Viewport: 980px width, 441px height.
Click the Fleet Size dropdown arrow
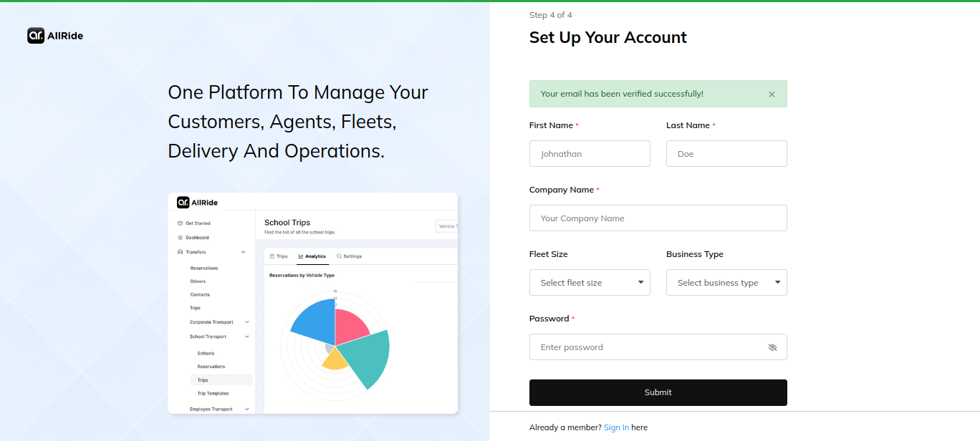pos(641,282)
